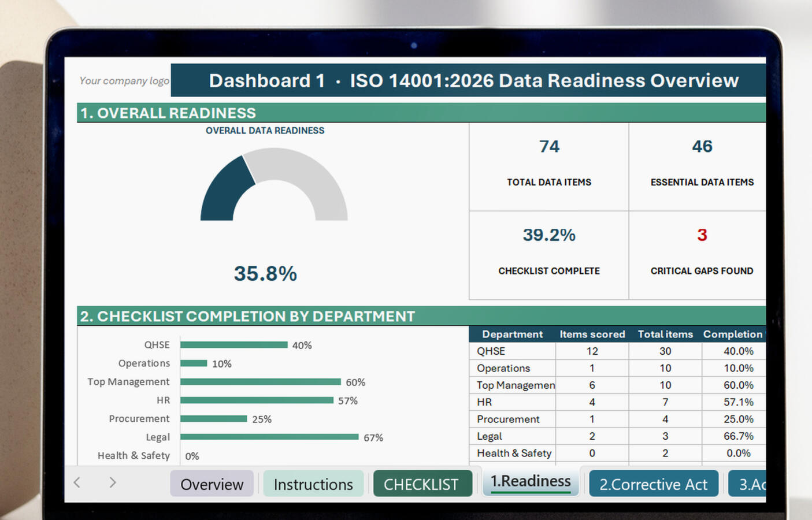Click the previous sheet arrow
Image resolution: width=812 pixels, height=520 pixels.
[x=77, y=482]
